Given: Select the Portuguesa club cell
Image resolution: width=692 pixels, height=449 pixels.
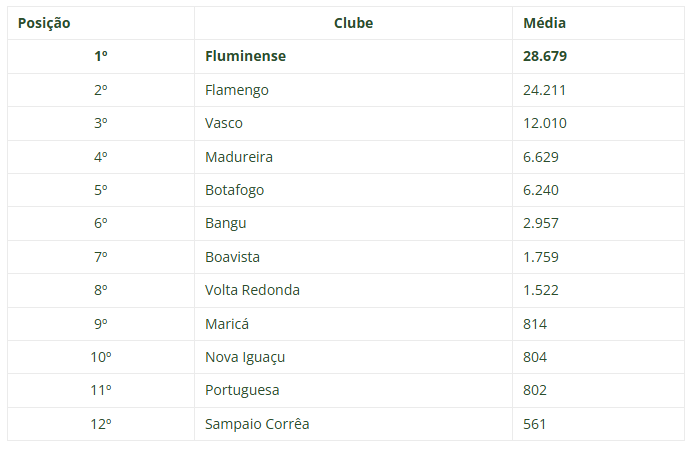Looking at the screenshot, I should point(242,390).
